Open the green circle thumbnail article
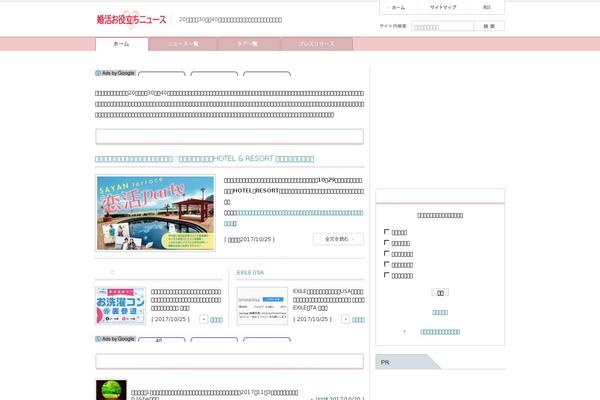 click(111, 390)
